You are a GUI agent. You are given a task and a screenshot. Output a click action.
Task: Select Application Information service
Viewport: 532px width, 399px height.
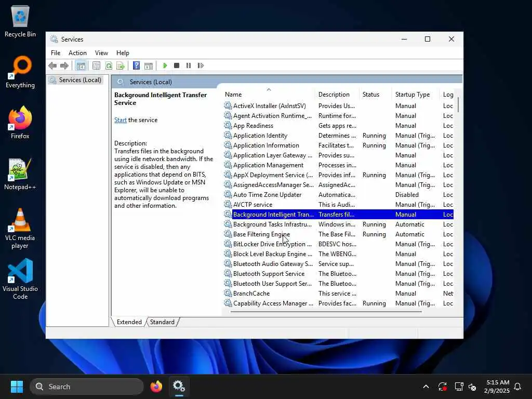(338, 145)
